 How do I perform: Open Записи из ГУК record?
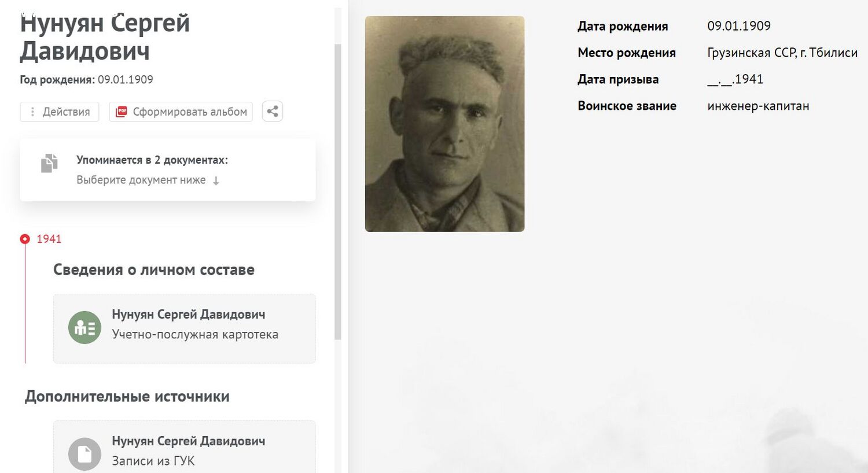(x=185, y=447)
